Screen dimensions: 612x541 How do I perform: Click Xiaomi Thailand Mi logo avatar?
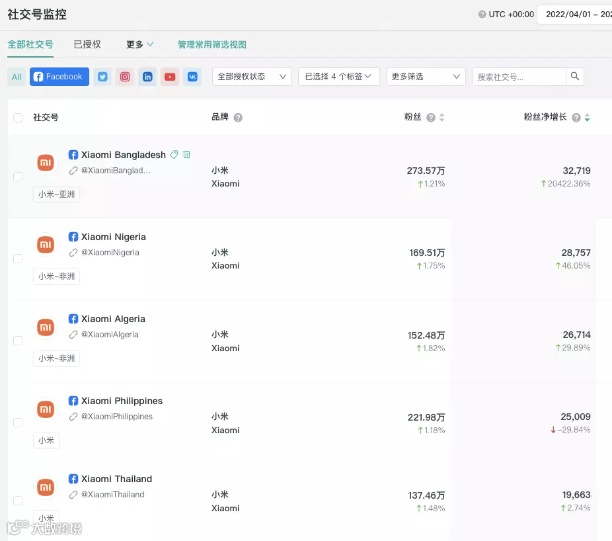[46, 487]
